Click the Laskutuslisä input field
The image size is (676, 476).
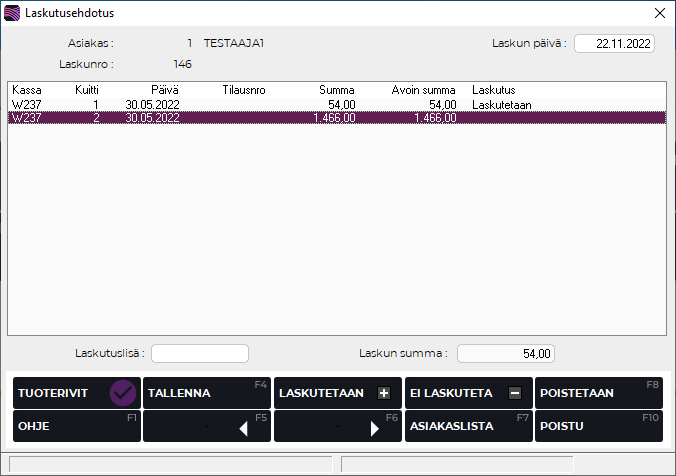point(199,353)
